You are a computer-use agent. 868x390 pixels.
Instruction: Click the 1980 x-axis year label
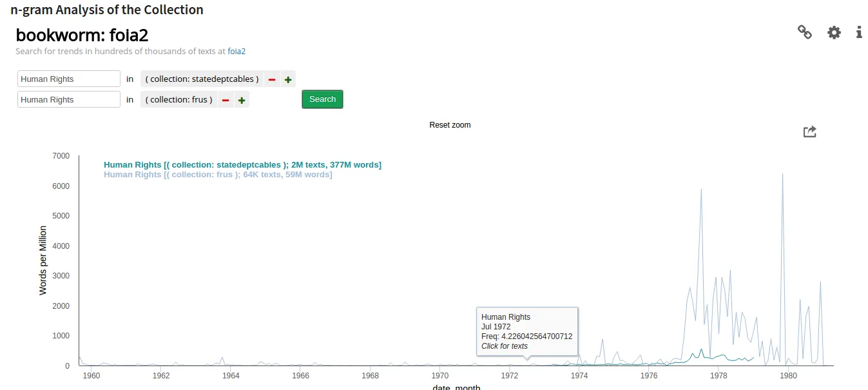[788, 375]
